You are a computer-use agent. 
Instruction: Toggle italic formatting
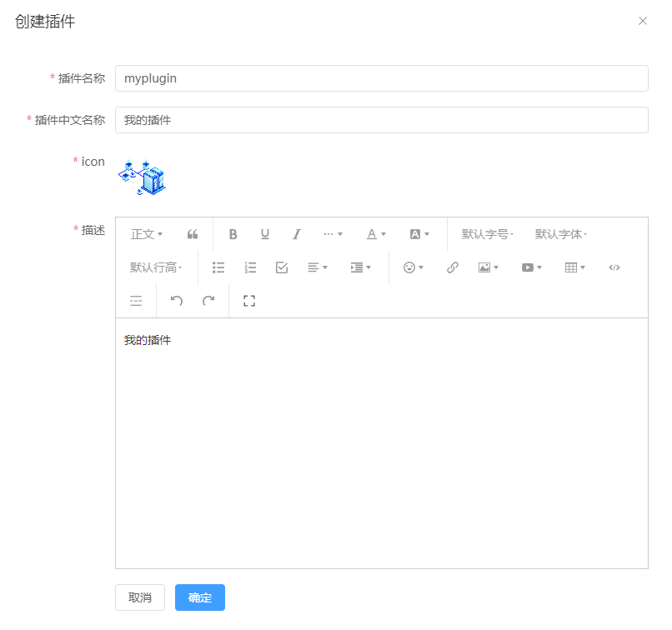[x=296, y=234]
